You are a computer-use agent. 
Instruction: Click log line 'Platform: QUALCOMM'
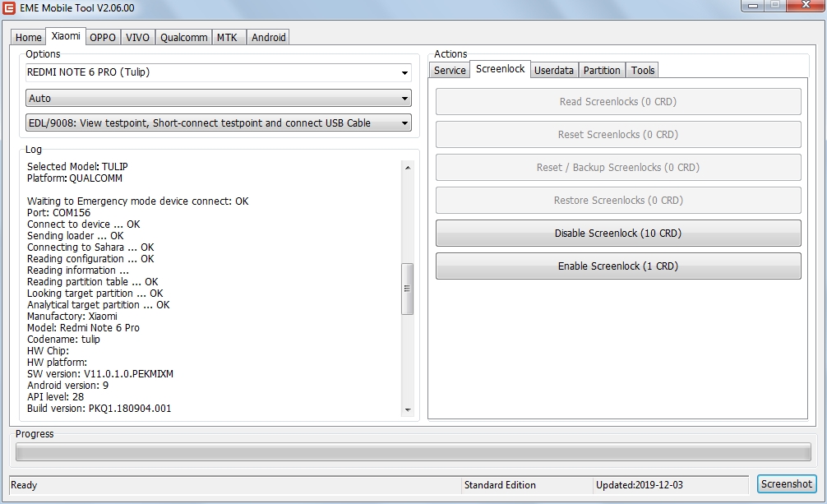point(75,178)
